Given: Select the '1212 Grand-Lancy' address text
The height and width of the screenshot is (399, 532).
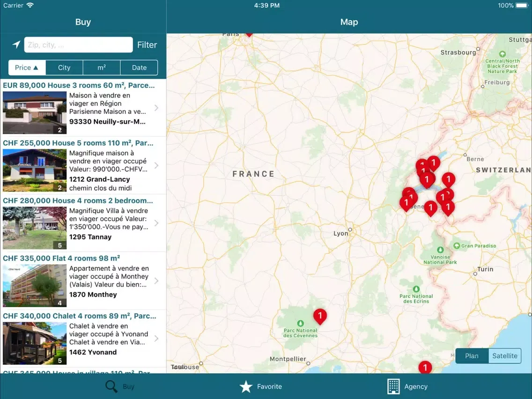Looking at the screenshot, I should pos(99,179).
